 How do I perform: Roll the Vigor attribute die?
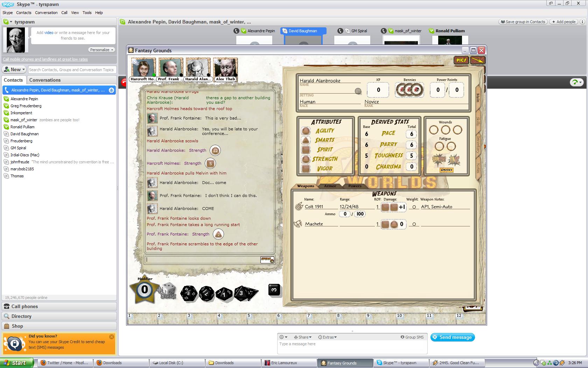tap(306, 169)
